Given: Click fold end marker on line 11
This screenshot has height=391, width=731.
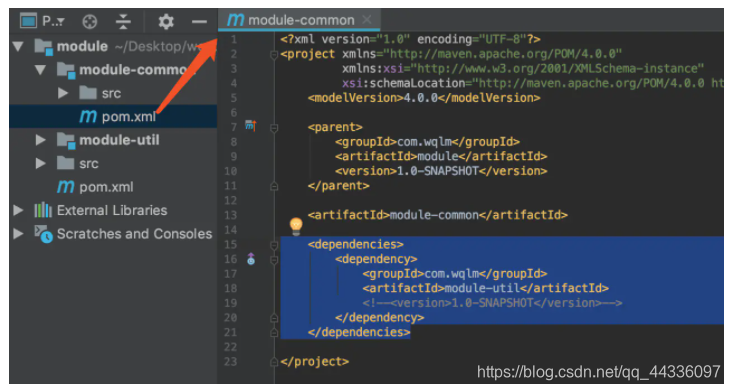Looking at the screenshot, I should tap(274, 186).
